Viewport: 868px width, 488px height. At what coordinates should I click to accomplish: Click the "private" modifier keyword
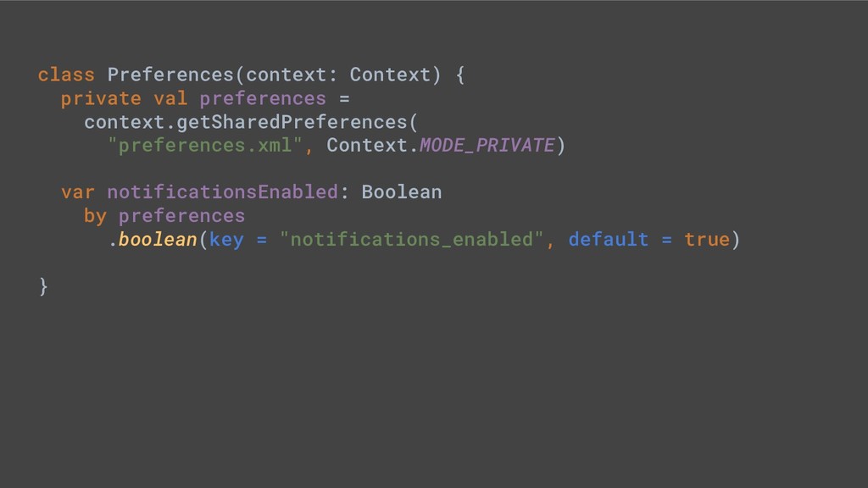pyautogui.click(x=101, y=98)
